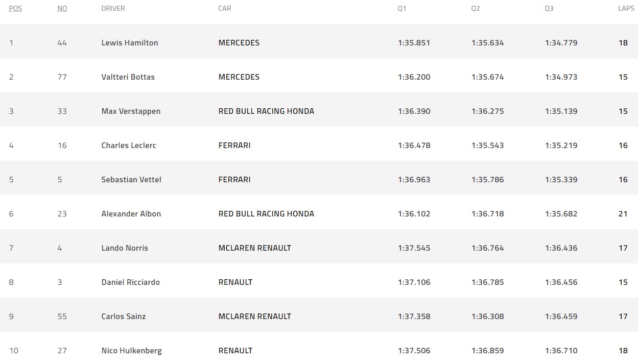The image size is (638, 364).
Task: Click Albon's 21 laps value
Action: pyautogui.click(x=623, y=214)
